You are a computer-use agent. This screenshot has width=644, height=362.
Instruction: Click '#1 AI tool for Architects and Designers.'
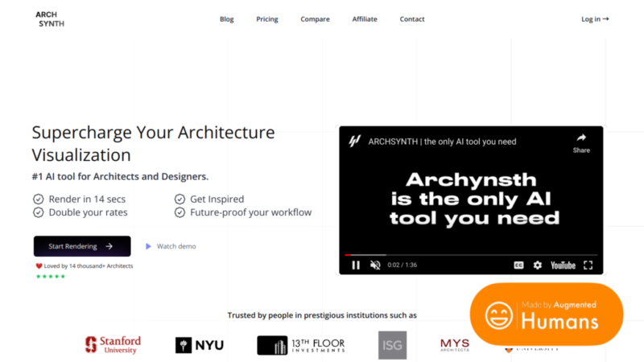coord(120,176)
